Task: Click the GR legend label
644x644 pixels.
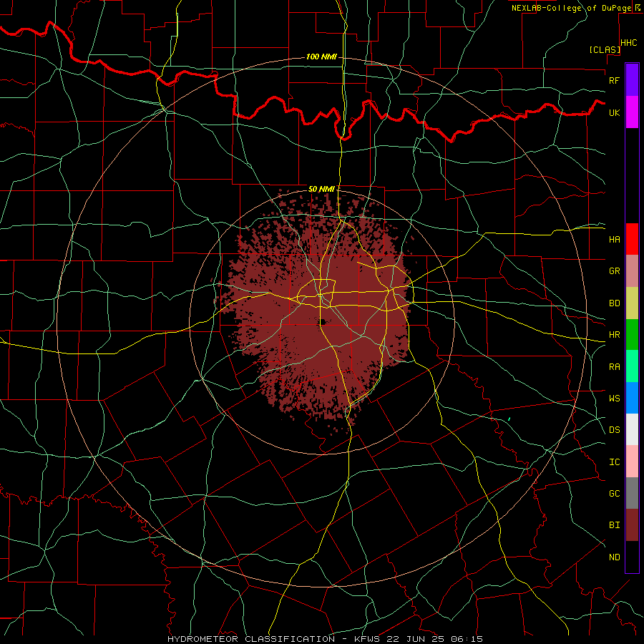Action: (x=614, y=271)
